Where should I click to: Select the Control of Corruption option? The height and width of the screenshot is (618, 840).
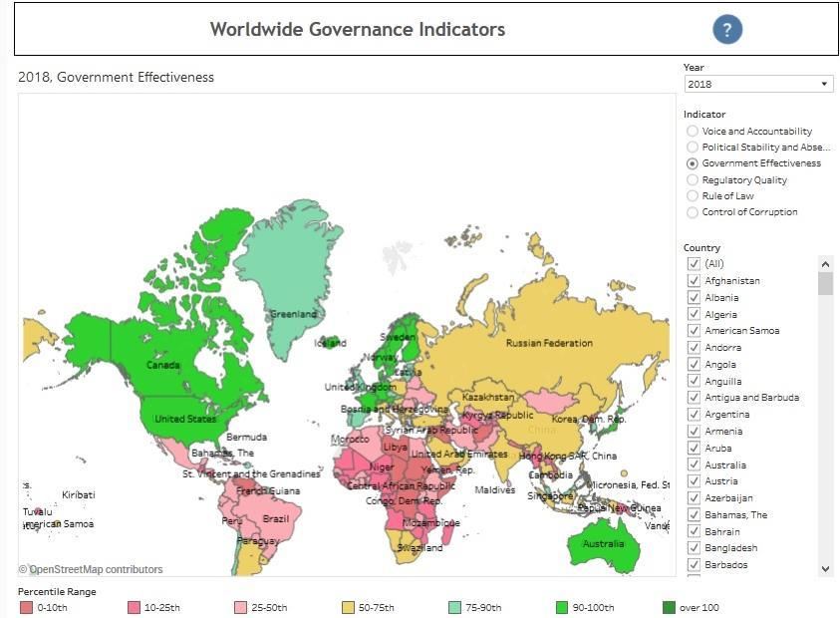(693, 211)
